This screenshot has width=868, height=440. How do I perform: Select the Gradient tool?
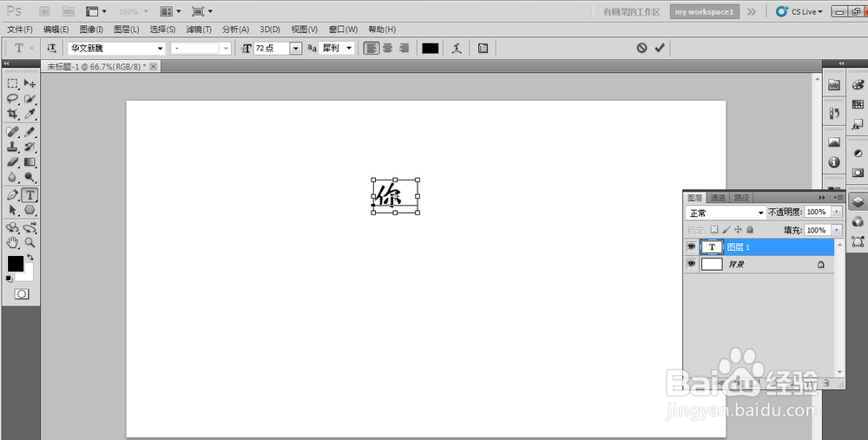click(x=30, y=162)
